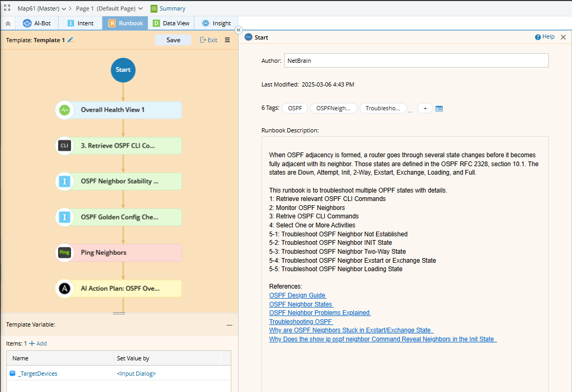Image resolution: width=572 pixels, height=392 pixels.
Task: Open the Page 1 (Default Page) dropdown
Action: 109,8
